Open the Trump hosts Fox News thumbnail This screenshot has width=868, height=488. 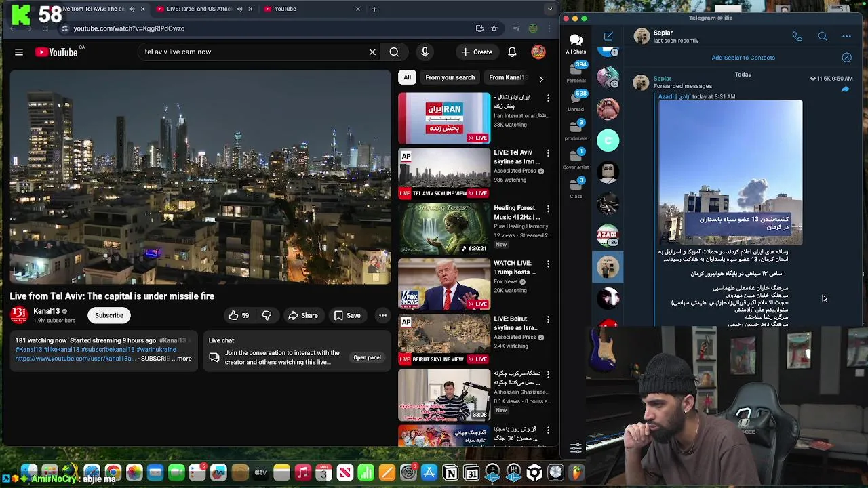(444, 283)
